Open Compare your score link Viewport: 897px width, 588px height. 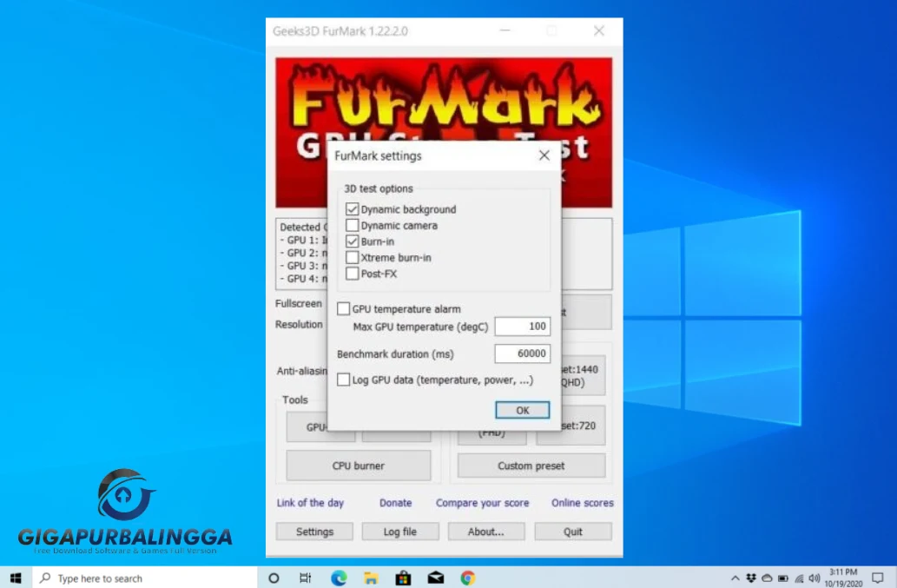coord(482,503)
